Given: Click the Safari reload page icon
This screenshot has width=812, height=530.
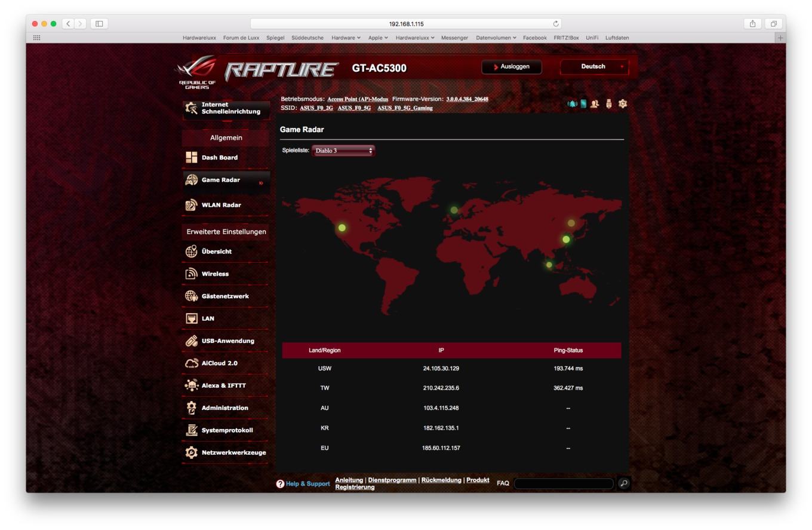Looking at the screenshot, I should pos(556,24).
